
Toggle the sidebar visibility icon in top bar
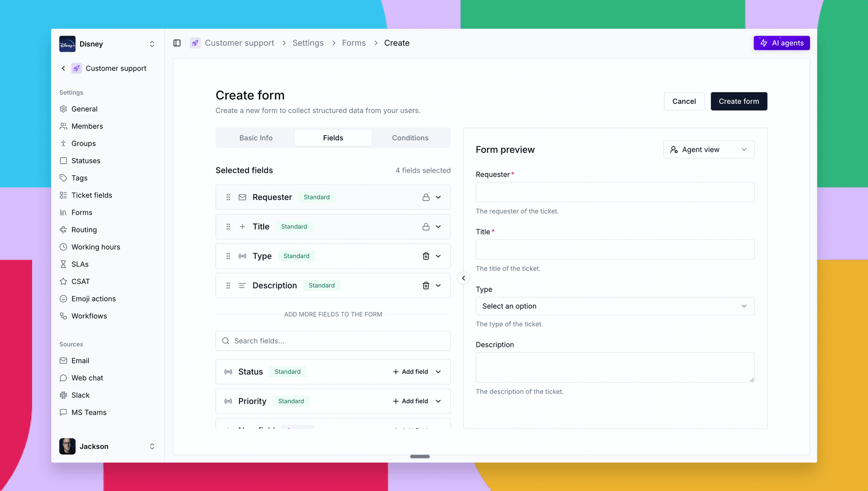click(177, 43)
